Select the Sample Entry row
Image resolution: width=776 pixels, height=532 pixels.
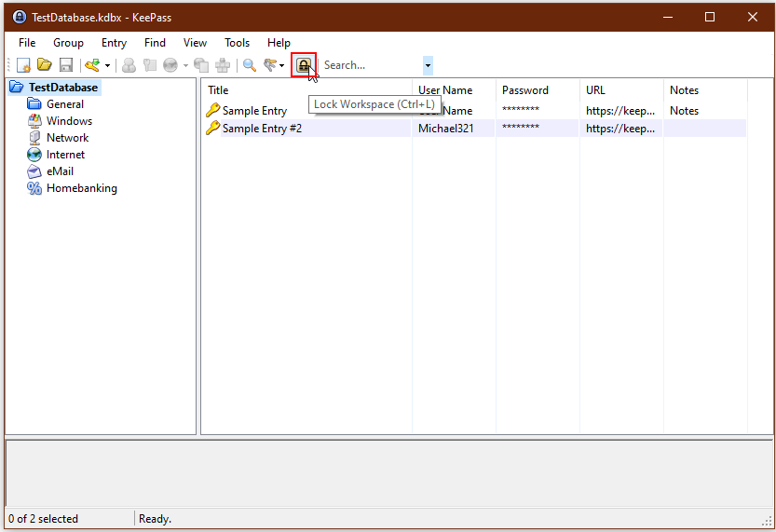pos(475,110)
